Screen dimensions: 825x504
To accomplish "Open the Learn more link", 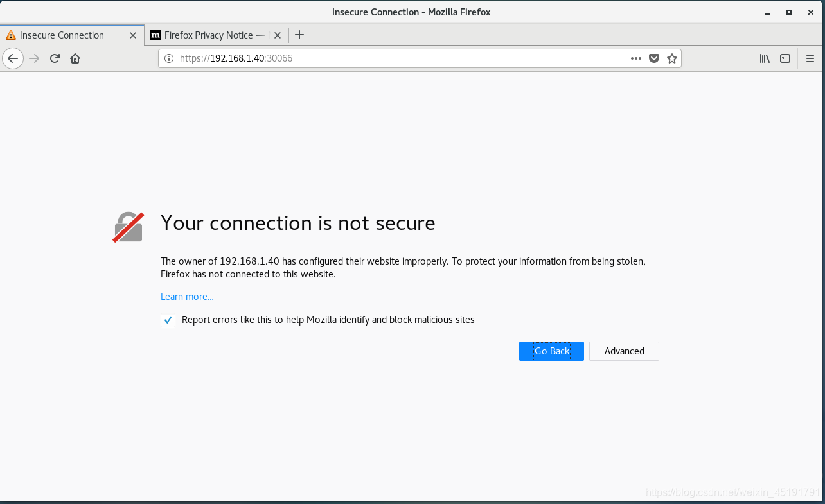I will coord(187,297).
